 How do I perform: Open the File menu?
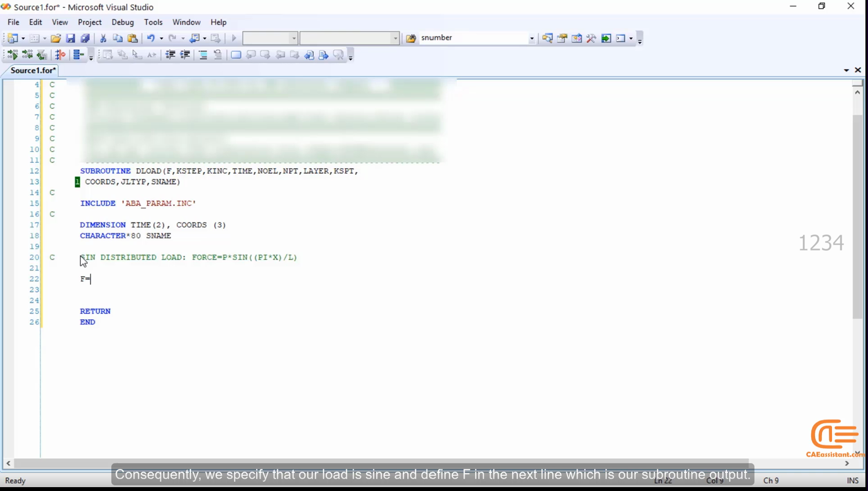13,22
